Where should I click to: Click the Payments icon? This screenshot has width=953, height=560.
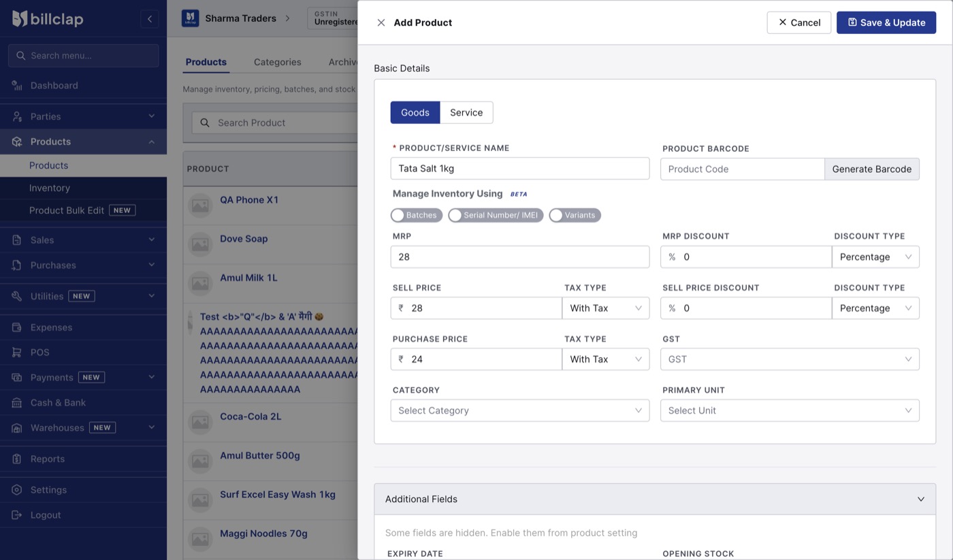click(17, 378)
